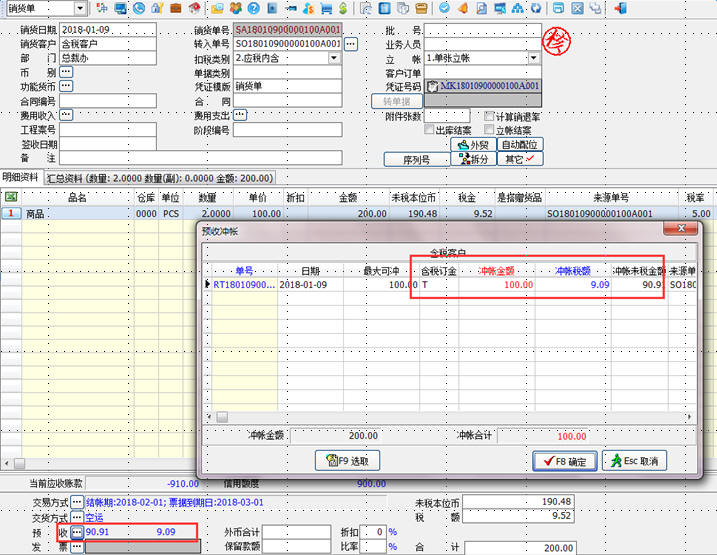Click the blue window icon with X
This screenshot has width=717, height=555.
578,8
